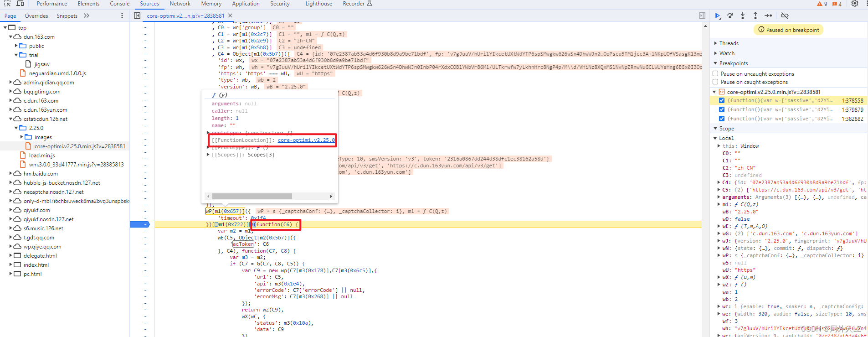The height and width of the screenshot is (337, 868).
Task: Select the neguardian.umd.1.0.0.js file
Action: coord(57,73)
